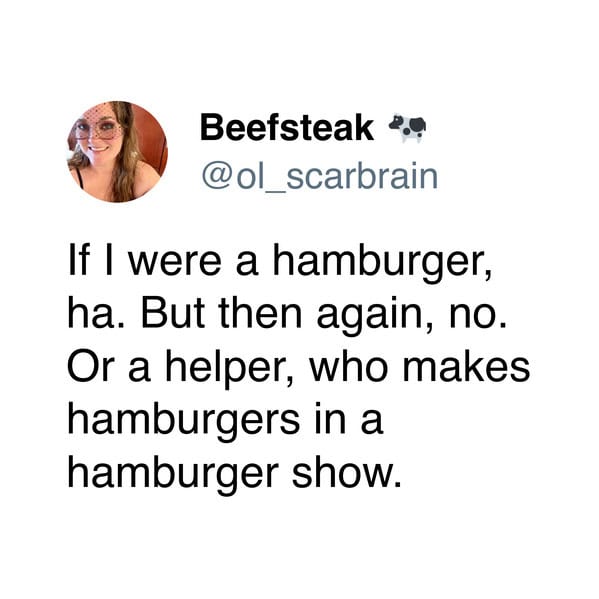Select the tweet line 'If I were a hamburger,'
The image size is (599, 599).
coord(280,263)
